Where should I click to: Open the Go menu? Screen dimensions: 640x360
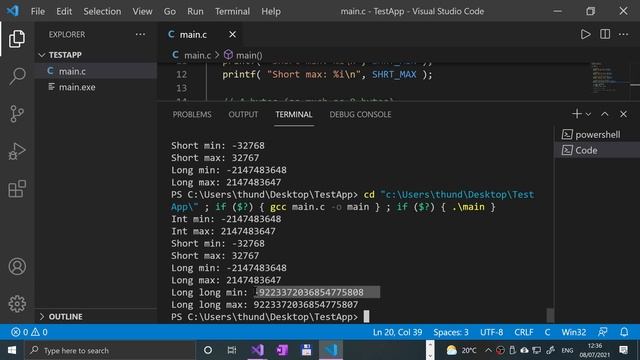pos(170,11)
